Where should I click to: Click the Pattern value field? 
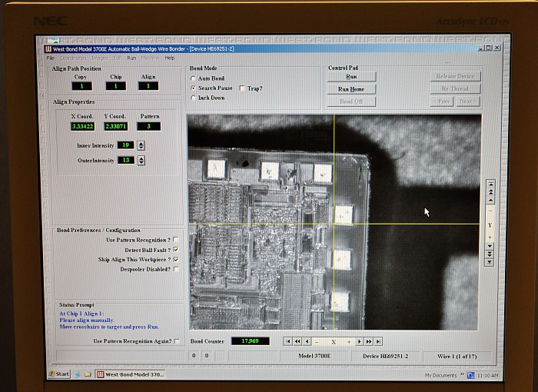(x=149, y=126)
